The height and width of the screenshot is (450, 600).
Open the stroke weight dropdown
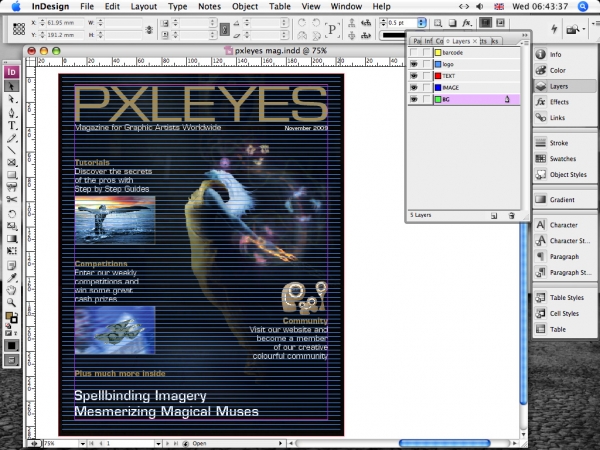[421, 23]
